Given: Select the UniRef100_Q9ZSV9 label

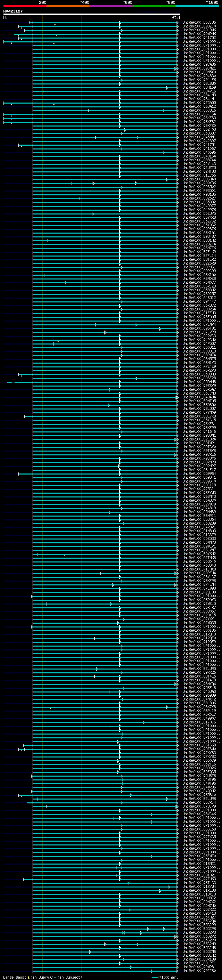Looking at the screenshot, I should 199,386.
